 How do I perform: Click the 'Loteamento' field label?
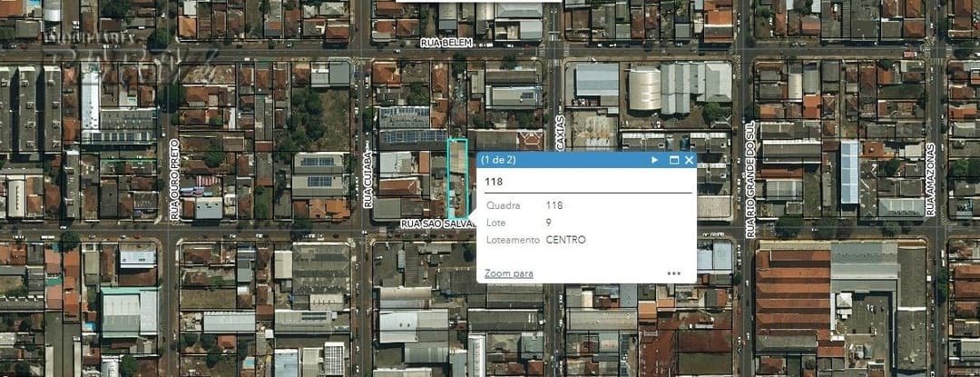513,240
